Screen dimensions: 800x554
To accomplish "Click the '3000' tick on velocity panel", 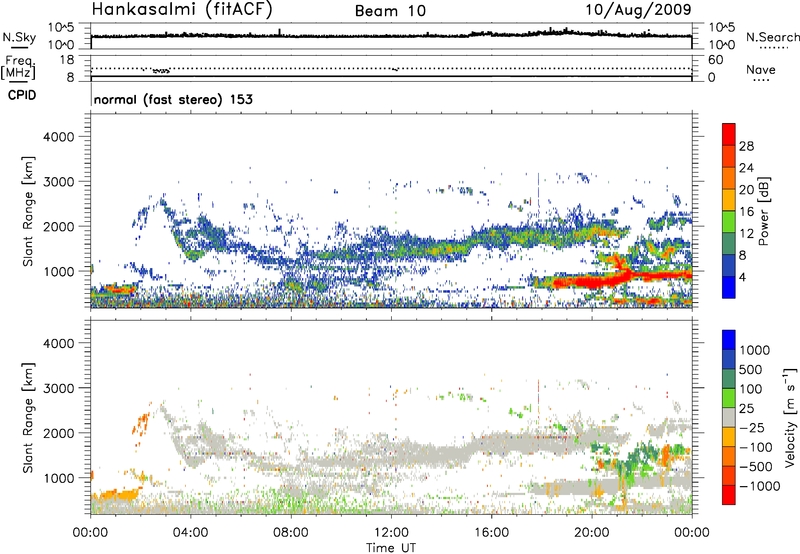I will [58, 388].
